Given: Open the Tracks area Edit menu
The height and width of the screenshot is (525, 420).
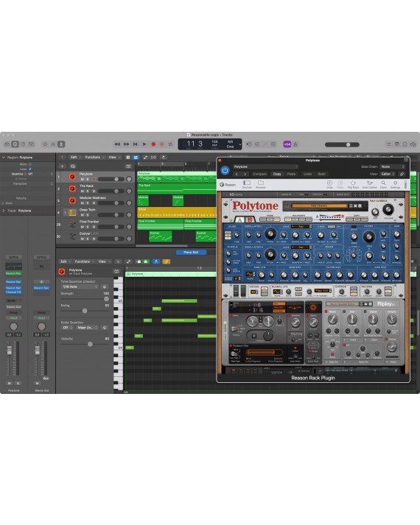Looking at the screenshot, I should click(x=75, y=157).
